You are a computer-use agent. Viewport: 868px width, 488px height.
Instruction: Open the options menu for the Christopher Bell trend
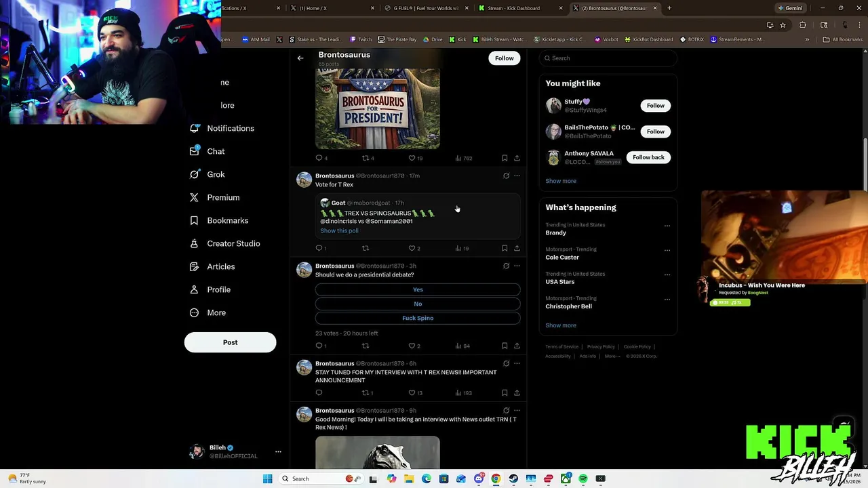click(667, 300)
